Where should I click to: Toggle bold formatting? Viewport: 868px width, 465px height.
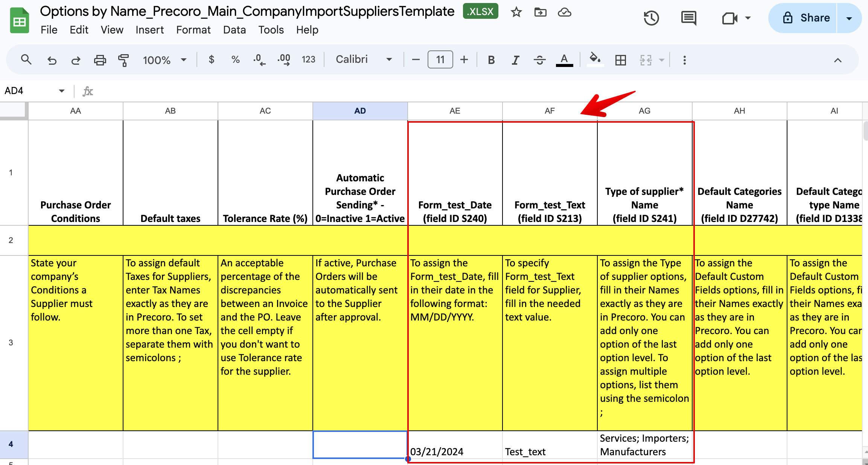(491, 60)
